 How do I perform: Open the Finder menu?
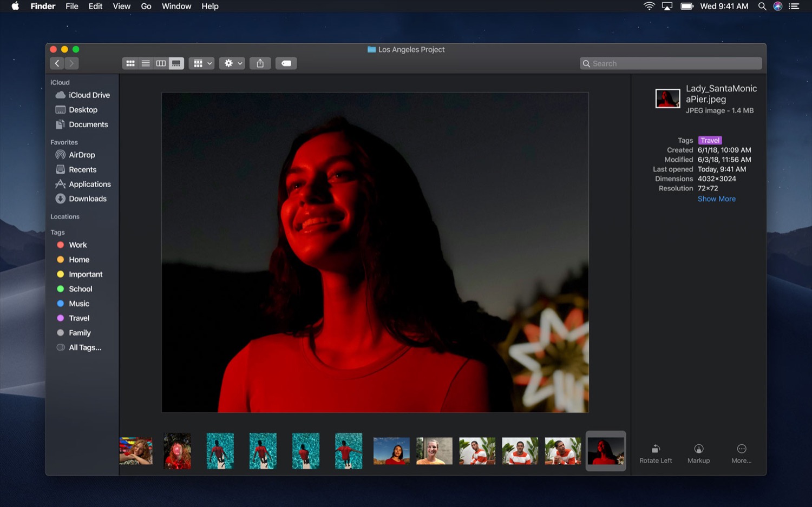pyautogui.click(x=43, y=6)
